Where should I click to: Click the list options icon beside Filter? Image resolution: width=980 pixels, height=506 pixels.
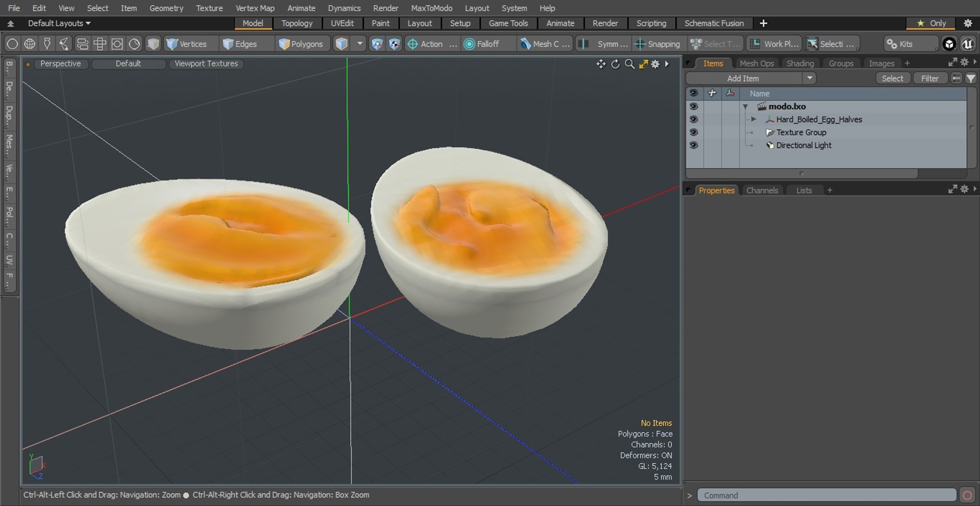[x=957, y=78]
